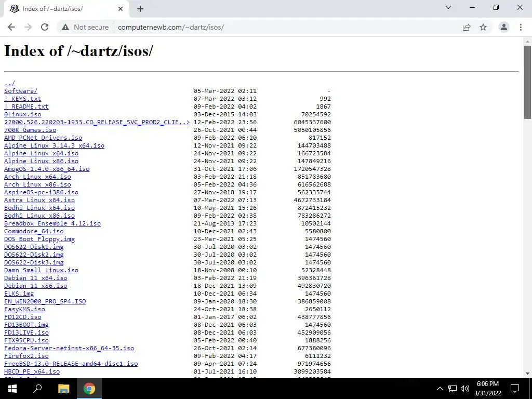Download DOS_Boot_Floppy.img

[x=39, y=239]
